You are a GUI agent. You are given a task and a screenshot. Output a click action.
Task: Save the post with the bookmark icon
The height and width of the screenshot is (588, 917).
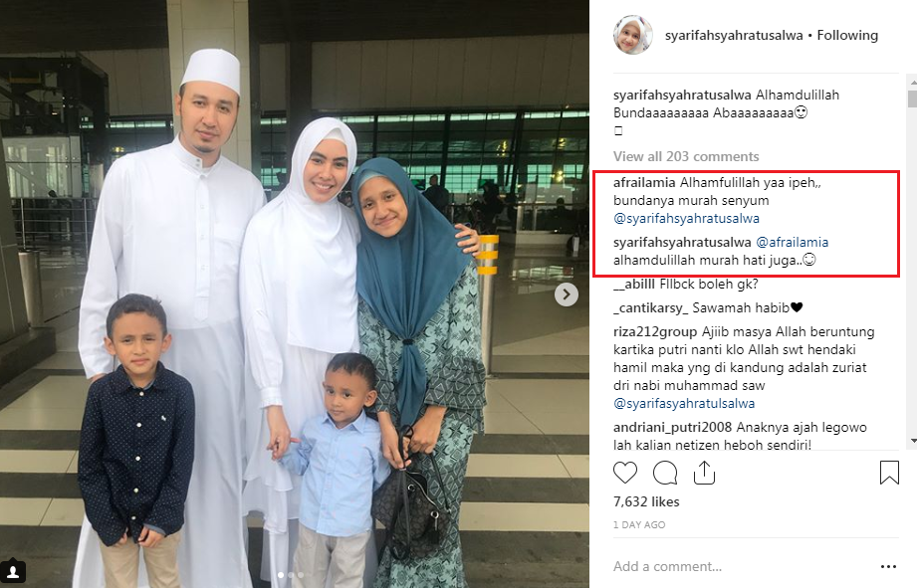pos(889,473)
